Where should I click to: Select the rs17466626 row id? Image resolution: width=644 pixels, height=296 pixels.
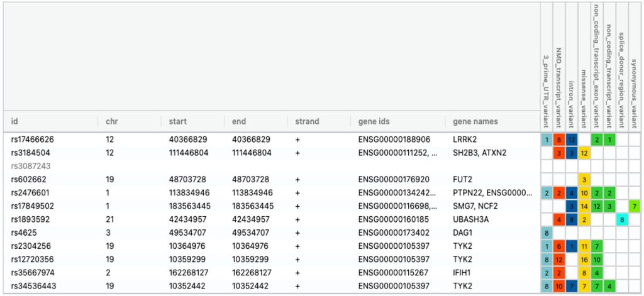pos(33,139)
